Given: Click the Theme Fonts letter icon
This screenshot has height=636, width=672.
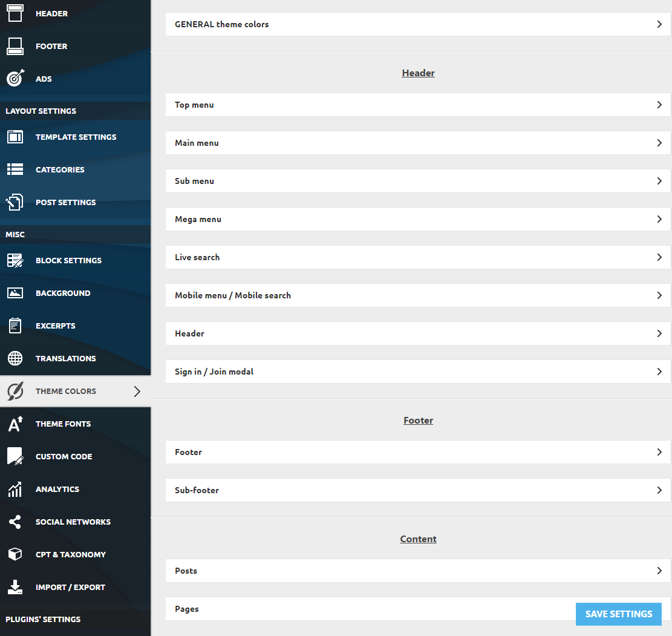Looking at the screenshot, I should [x=16, y=424].
